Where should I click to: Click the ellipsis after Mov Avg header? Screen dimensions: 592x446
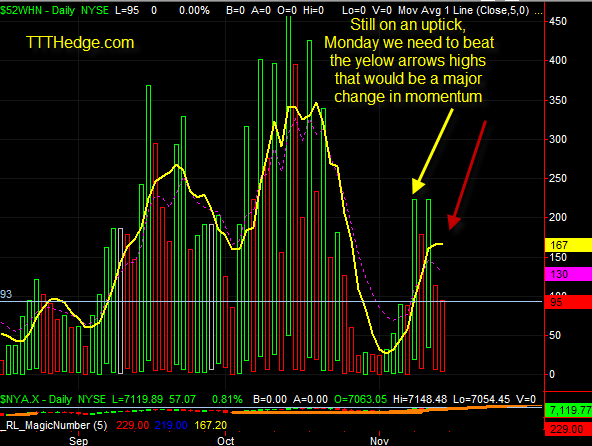click(x=539, y=12)
